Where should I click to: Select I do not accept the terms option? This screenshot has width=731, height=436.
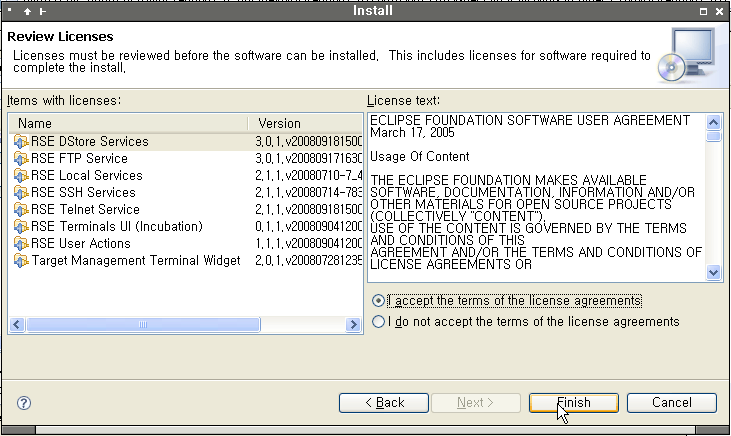coord(379,322)
